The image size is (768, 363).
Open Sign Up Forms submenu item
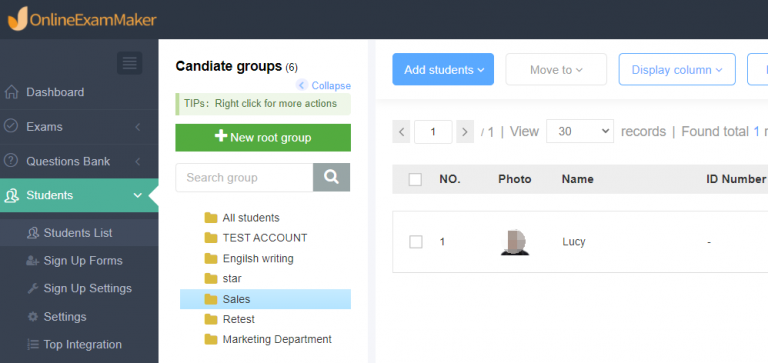click(79, 261)
